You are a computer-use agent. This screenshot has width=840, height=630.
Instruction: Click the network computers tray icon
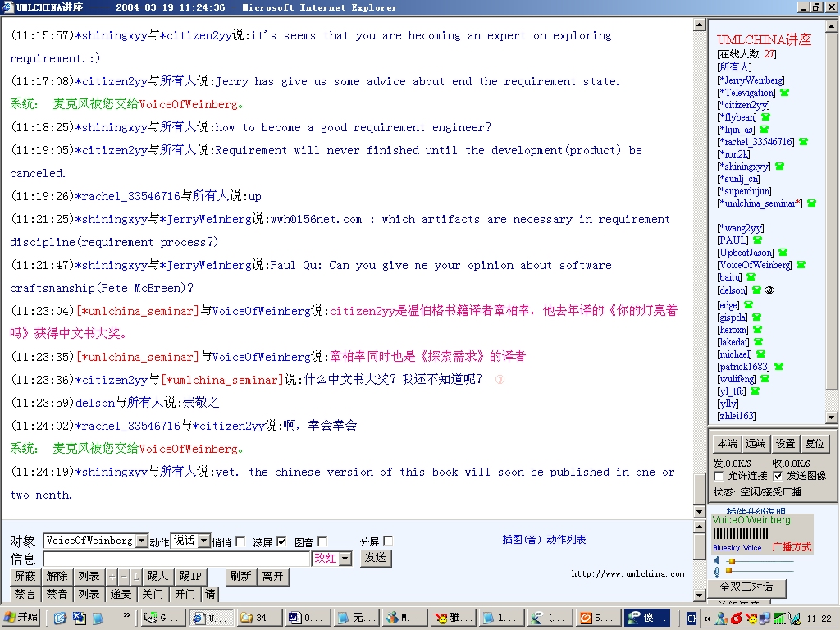pos(765,619)
